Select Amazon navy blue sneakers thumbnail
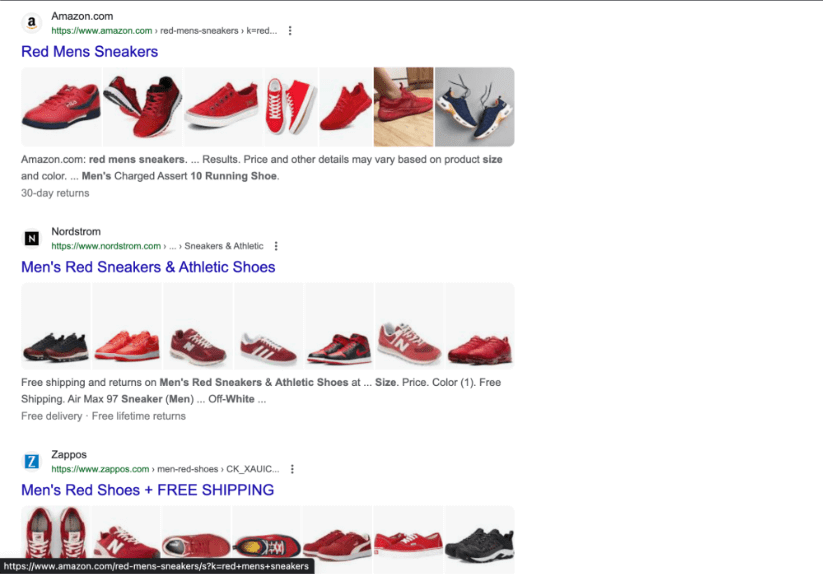Viewport: 823px width, 574px height. [474, 107]
